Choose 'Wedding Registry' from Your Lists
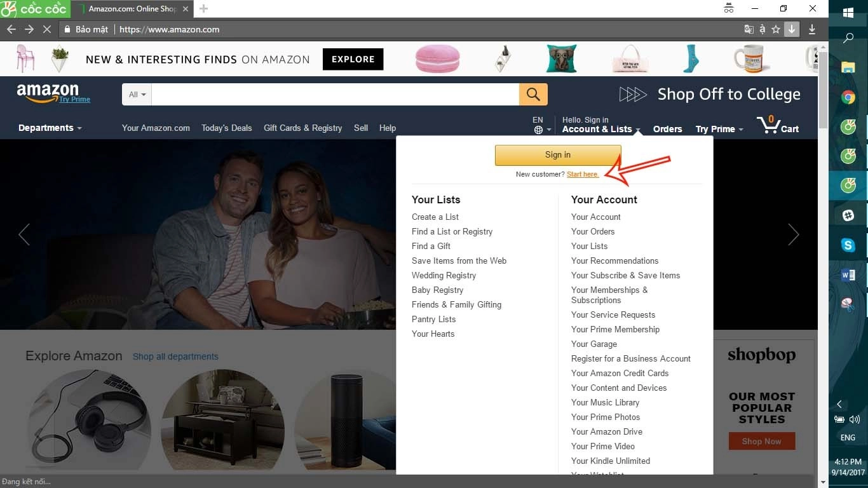The image size is (868, 488). click(444, 275)
